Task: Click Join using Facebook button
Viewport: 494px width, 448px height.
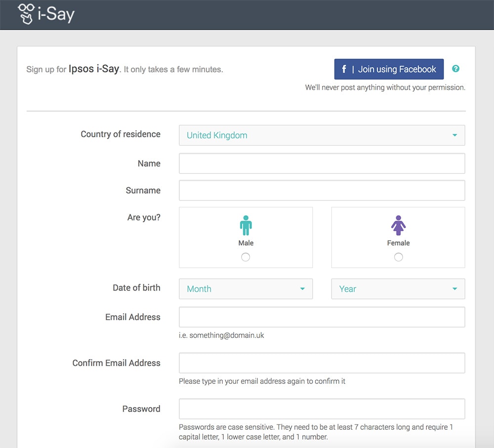Action: tap(389, 69)
